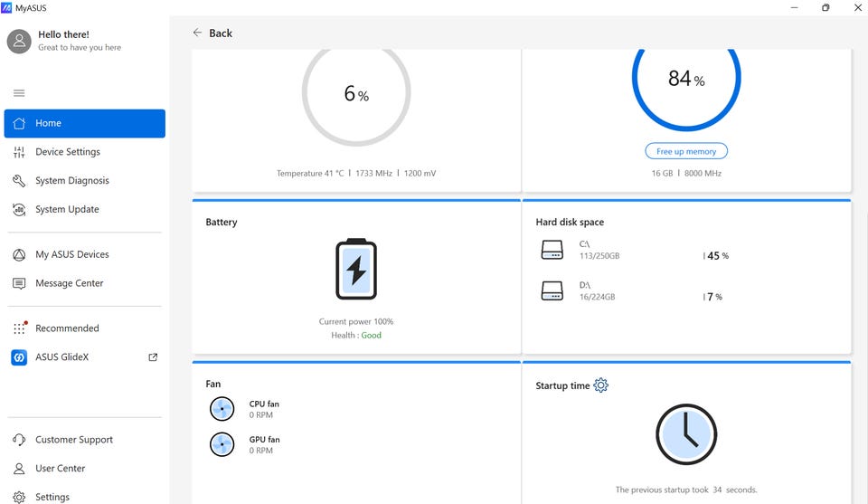
Task: Click the MyASUS logo in title bar
Action: point(6,8)
